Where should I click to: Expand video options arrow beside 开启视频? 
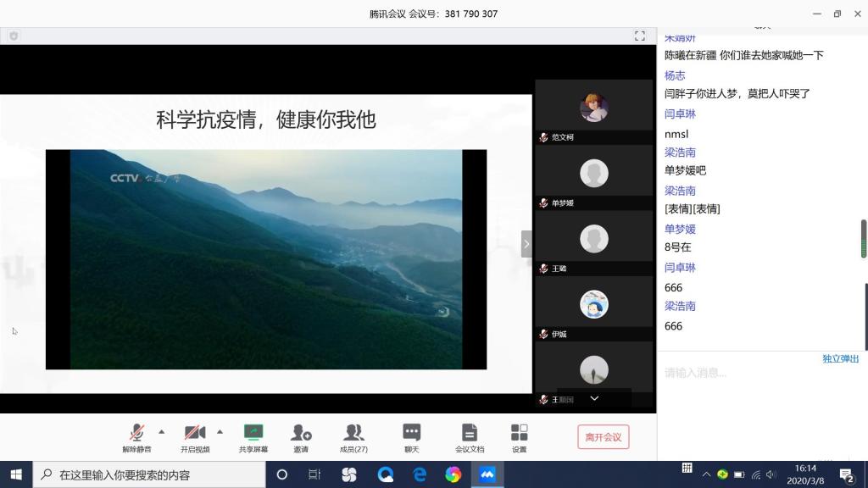point(220,431)
